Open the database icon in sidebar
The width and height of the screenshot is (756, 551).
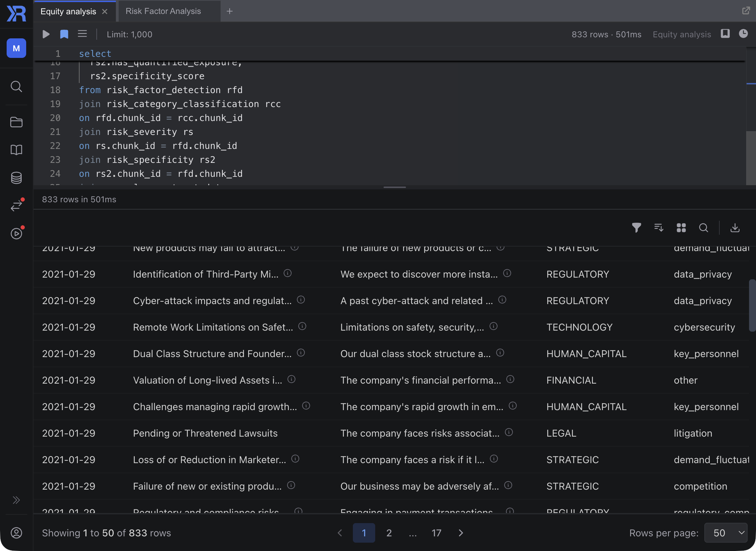click(16, 178)
